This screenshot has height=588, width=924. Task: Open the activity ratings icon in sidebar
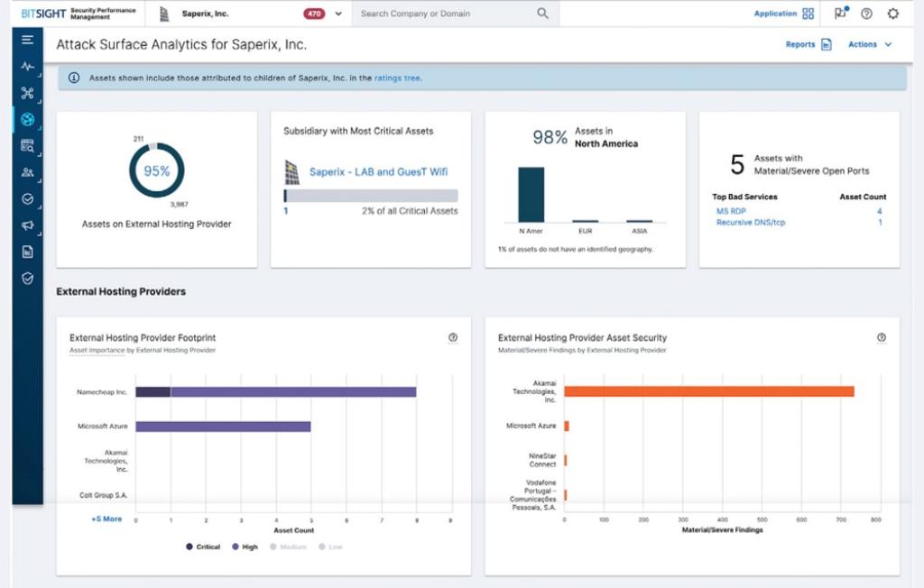coord(27,67)
